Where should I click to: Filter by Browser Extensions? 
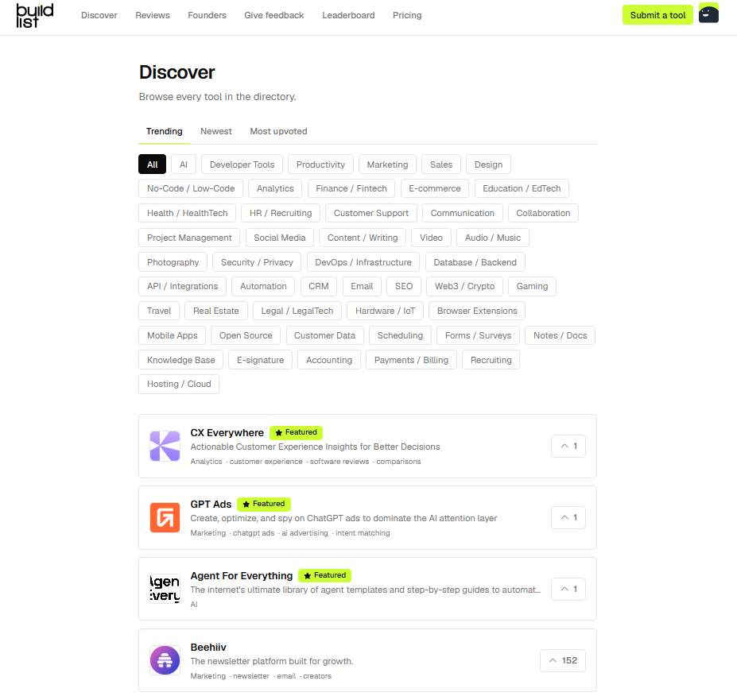click(477, 311)
